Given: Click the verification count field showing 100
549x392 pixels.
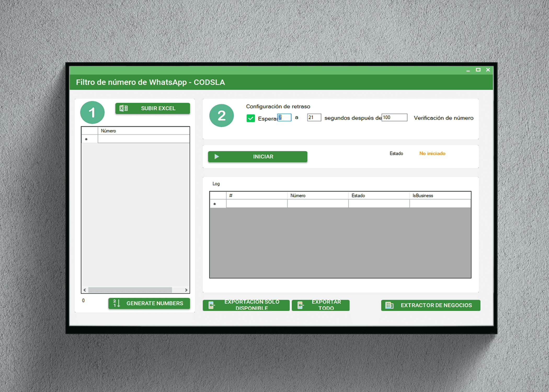Looking at the screenshot, I should point(394,117).
